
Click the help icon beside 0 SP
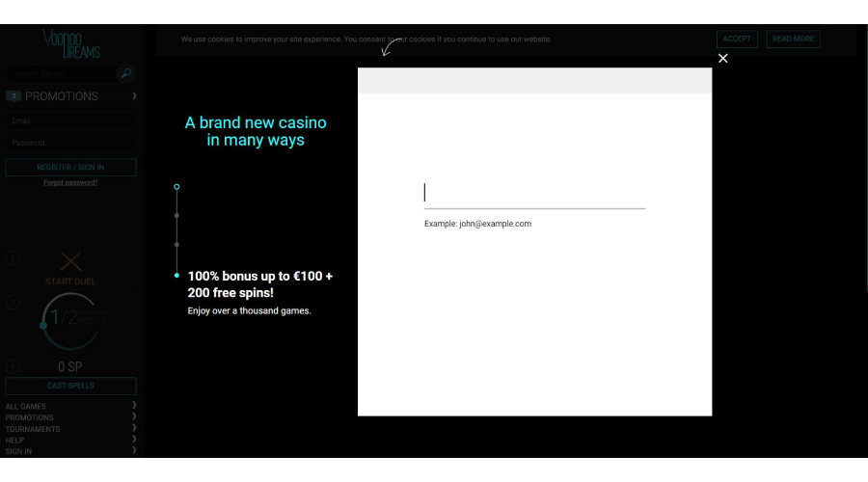click(14, 366)
